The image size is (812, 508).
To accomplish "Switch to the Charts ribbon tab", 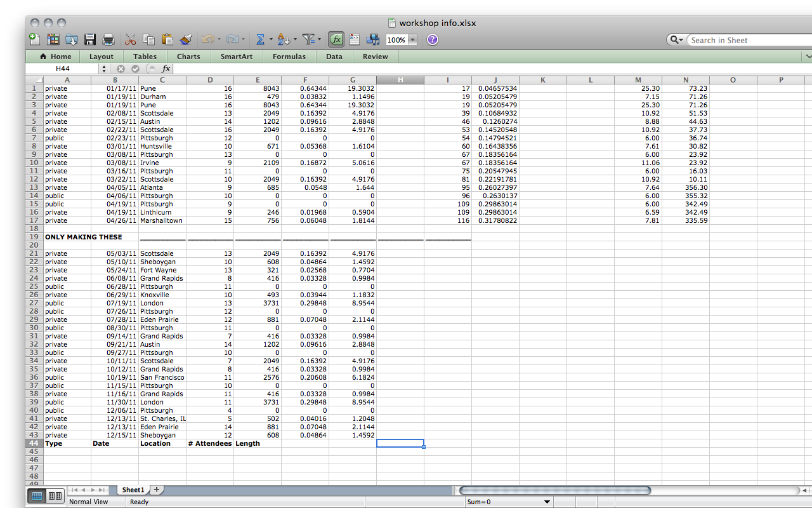I will [188, 57].
